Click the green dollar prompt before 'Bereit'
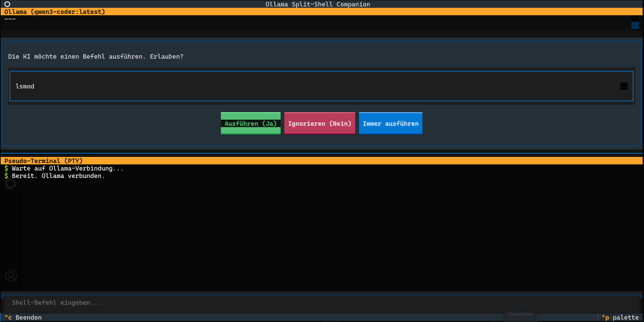Viewport: 644px width, 322px height. (6, 176)
